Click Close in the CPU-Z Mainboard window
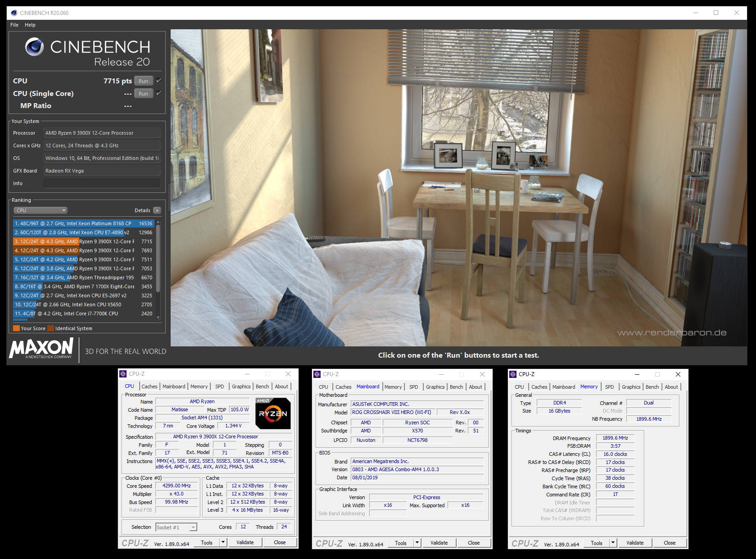 tap(474, 543)
